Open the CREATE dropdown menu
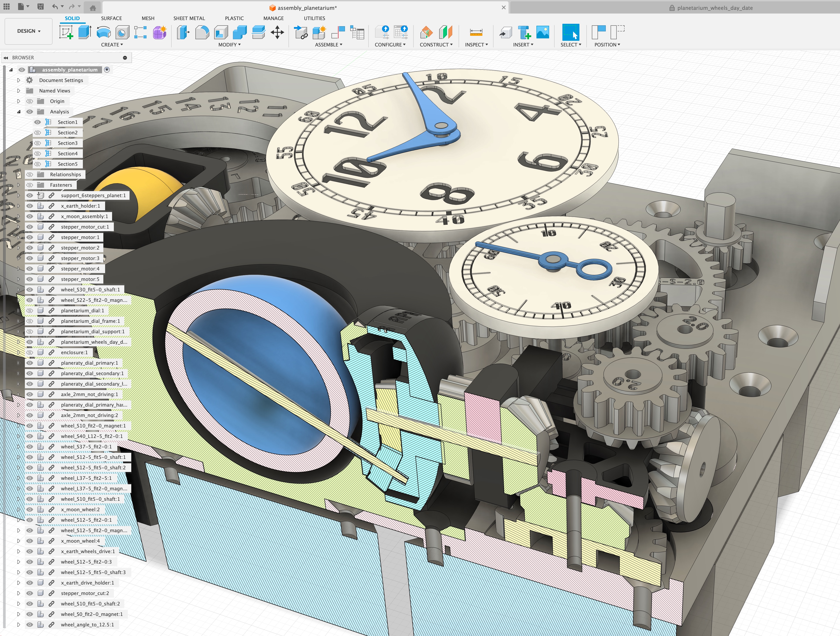The width and height of the screenshot is (840, 636). point(112,45)
